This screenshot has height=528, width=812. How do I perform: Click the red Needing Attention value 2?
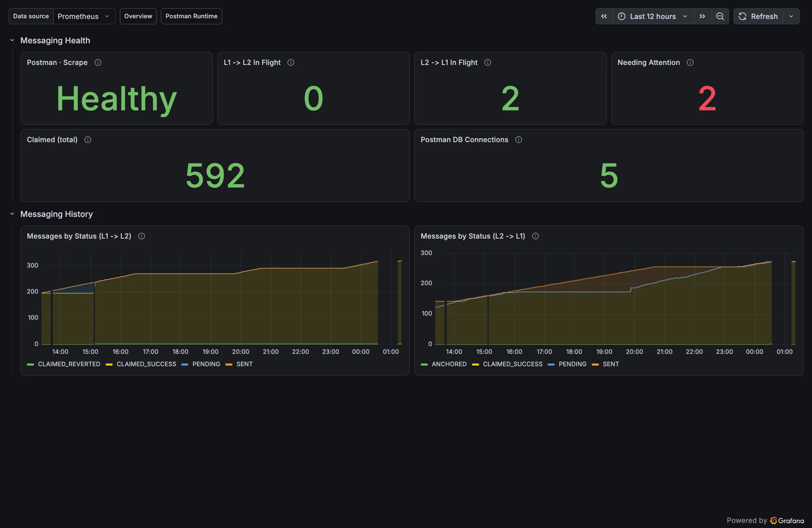click(x=707, y=98)
